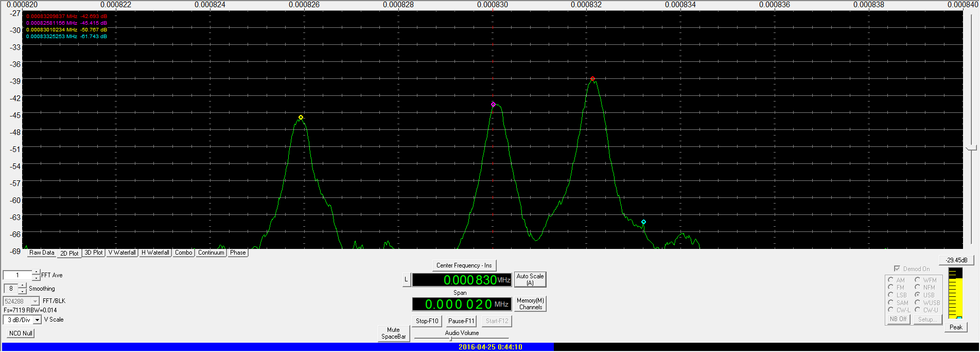
Task: Expand the FFT/BLK size dropdown
Action: [x=35, y=301]
